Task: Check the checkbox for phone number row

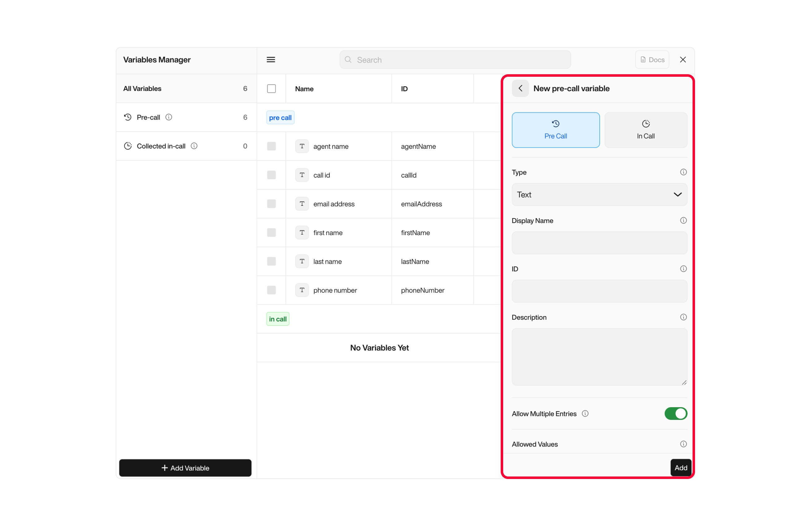Action: [x=271, y=290]
